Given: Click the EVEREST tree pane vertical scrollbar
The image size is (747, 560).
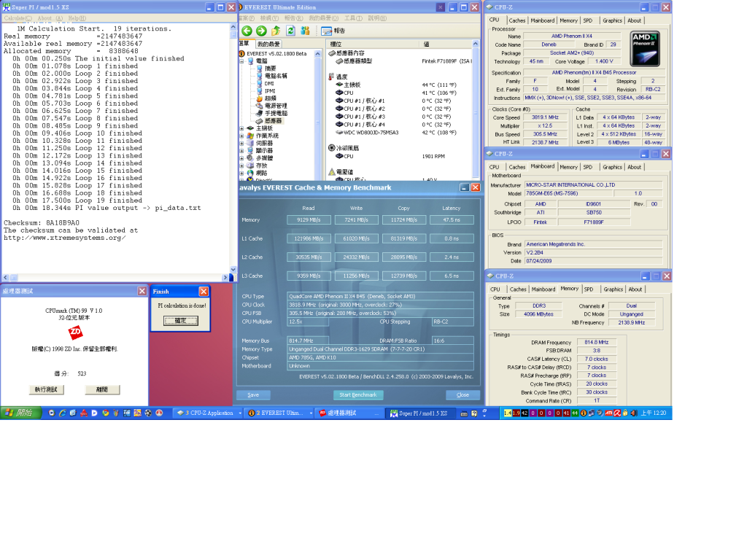Looking at the screenshot, I should (318, 114).
